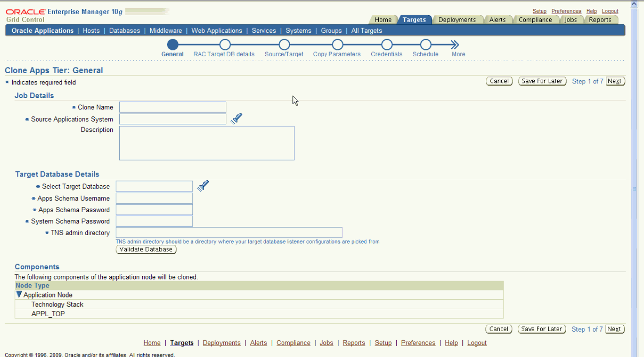Screen dimensions: 644x357
Task: Select the Schedule step circle
Action: tap(426, 45)
